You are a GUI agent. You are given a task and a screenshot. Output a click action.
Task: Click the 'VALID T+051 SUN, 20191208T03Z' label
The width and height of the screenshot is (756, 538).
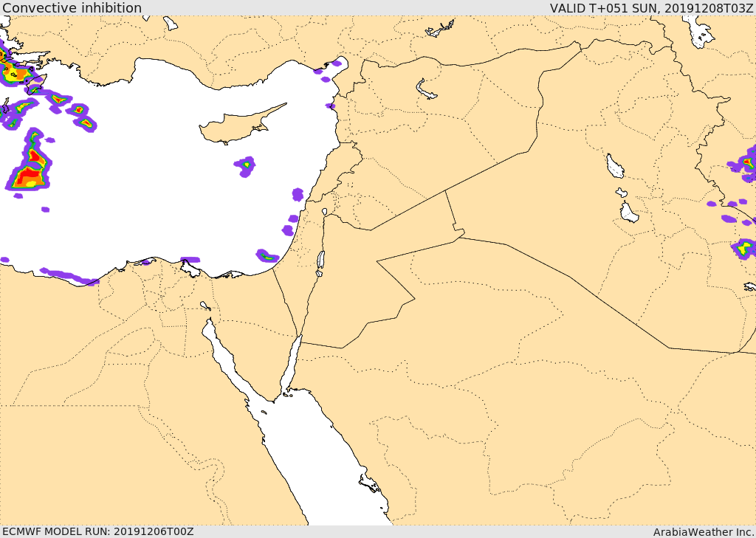tap(652, 8)
